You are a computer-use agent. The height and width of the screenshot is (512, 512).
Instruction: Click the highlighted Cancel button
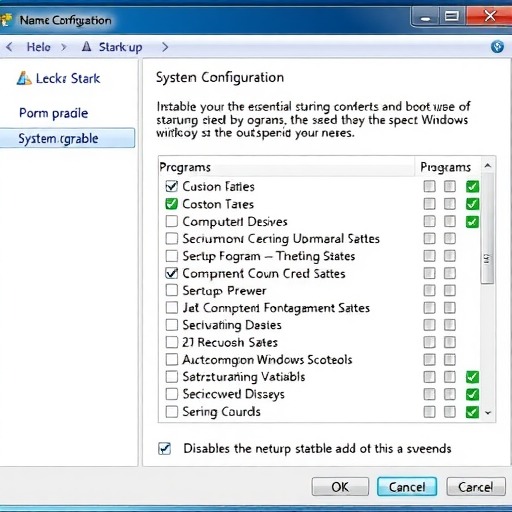point(407,487)
